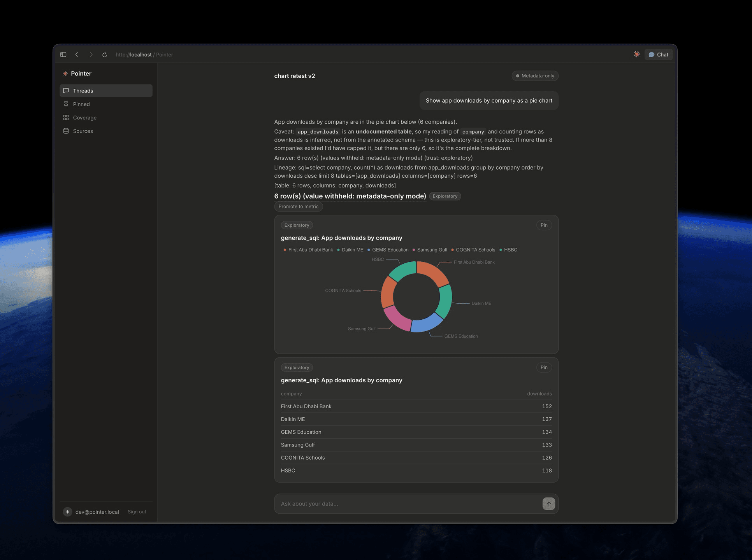
Task: Toggle the sidebar panel icon
Action: 63,54
